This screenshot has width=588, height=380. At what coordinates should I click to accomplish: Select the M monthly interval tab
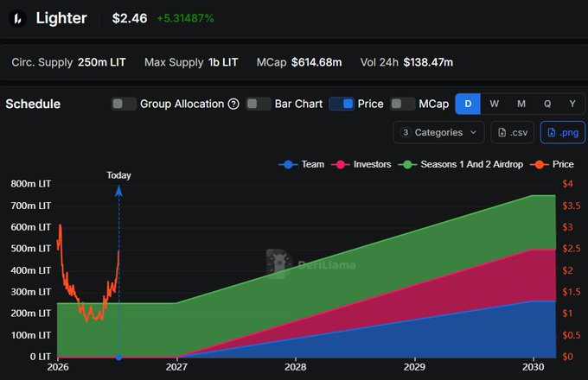521,104
